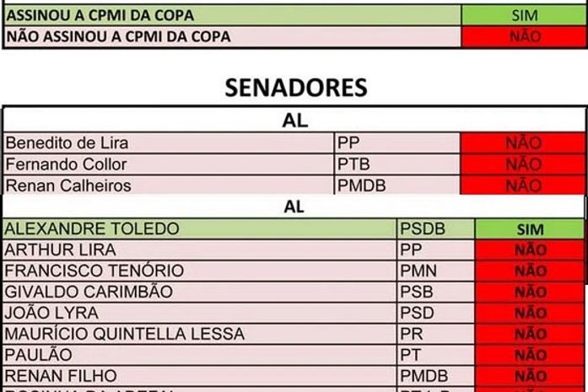Select the Renan Calheiros name cell
The height and width of the screenshot is (392, 588).
(169, 185)
